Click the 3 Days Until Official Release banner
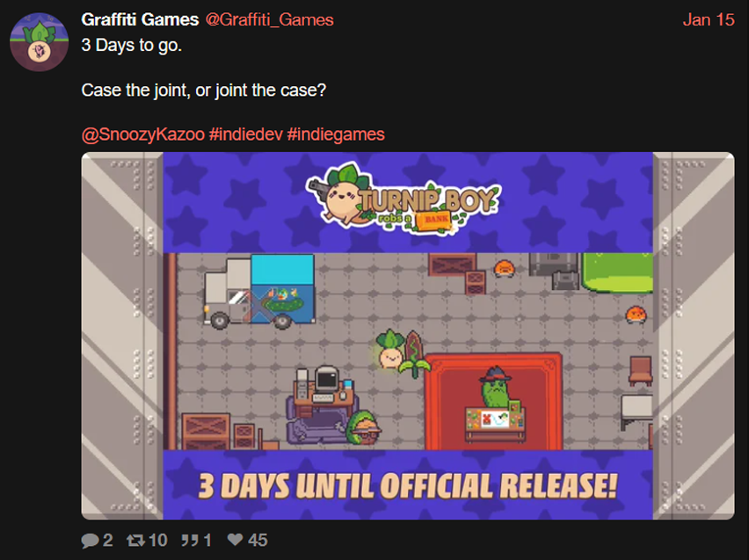This screenshot has height=560, width=749. click(407, 485)
